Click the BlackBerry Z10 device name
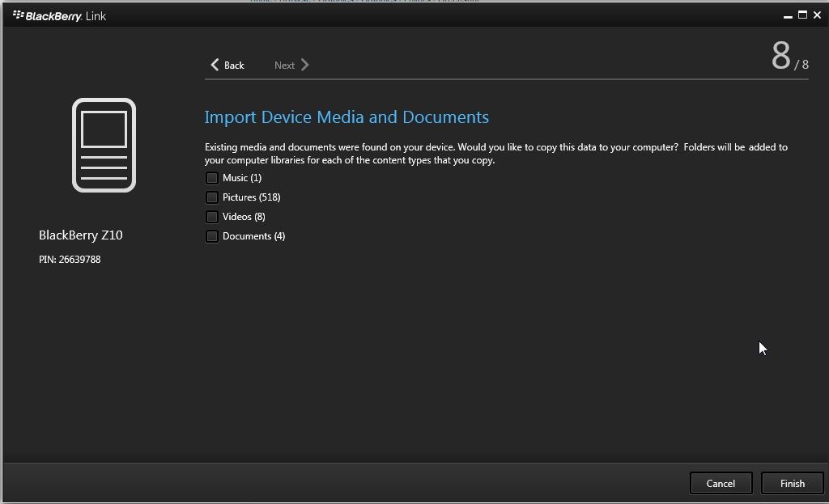Screen dimensions: 829x504 [x=81, y=235]
